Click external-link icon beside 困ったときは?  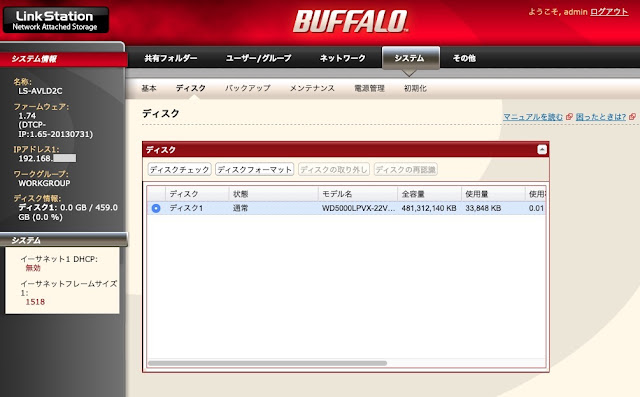coord(632,117)
